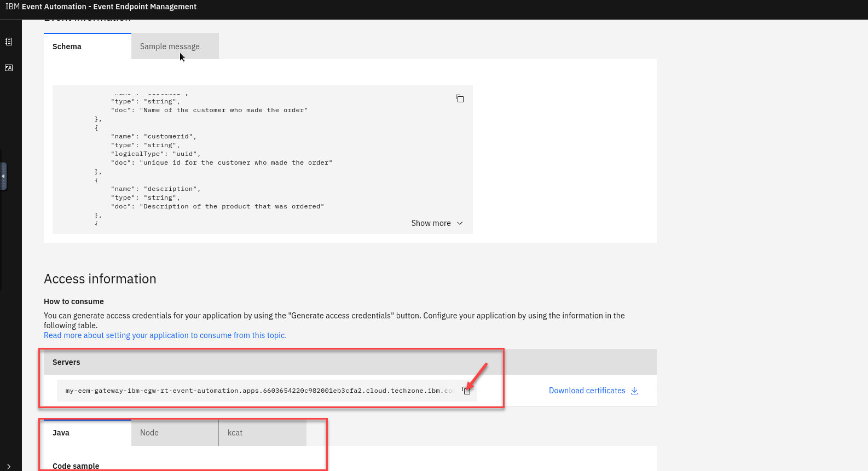Copy the schema code to clipboard

click(460, 98)
